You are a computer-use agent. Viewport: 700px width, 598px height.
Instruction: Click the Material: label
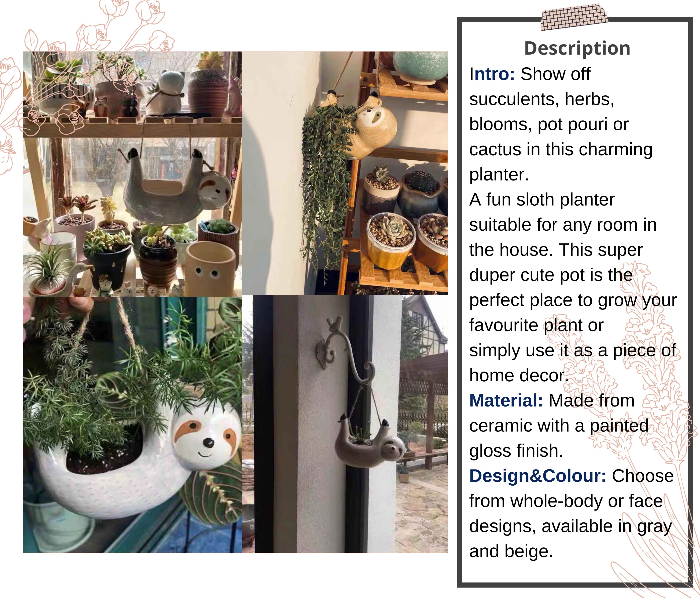tap(506, 400)
